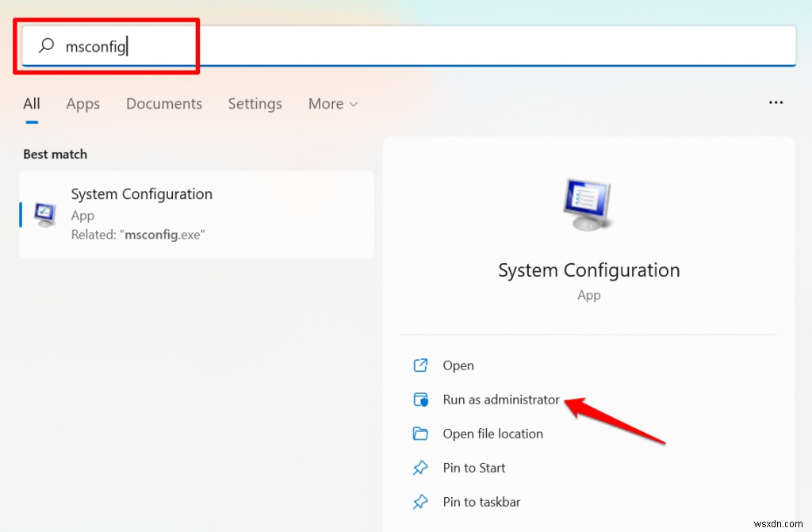Switch to the Apps tab

point(82,104)
